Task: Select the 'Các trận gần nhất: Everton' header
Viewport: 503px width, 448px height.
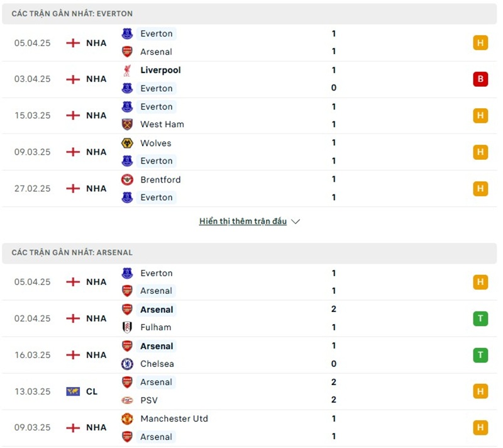Action: (72, 13)
